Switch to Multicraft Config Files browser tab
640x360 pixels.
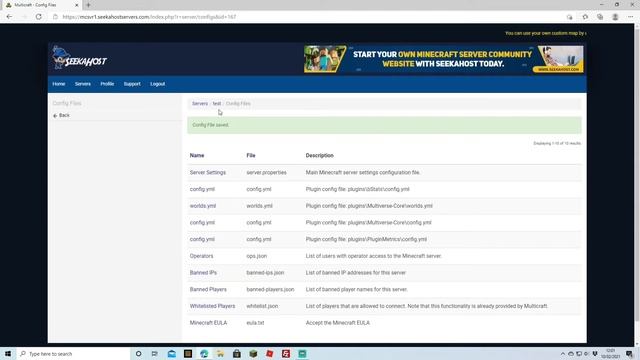[x=41, y=5]
